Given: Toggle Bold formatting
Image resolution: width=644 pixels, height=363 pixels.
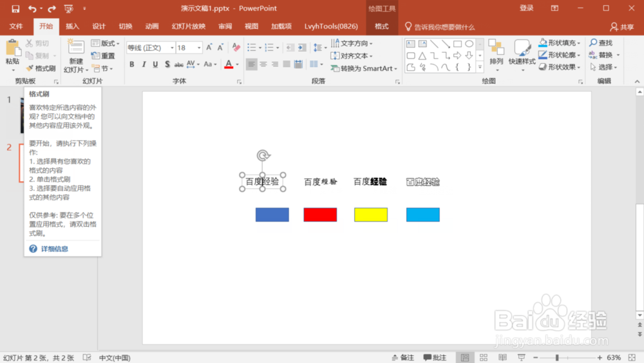Looking at the screenshot, I should 131,64.
